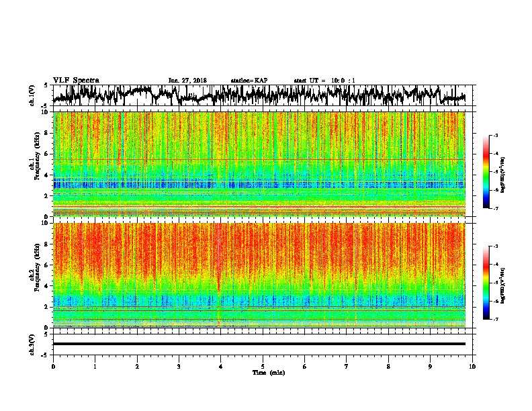
Task: Click time axis tick label "5"
Action: [x=263, y=367]
